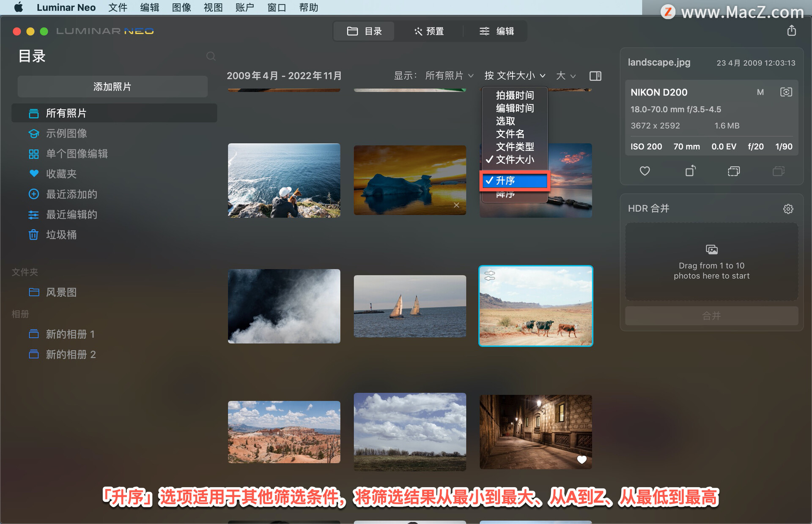Open HDR merge settings gear icon
The width and height of the screenshot is (812, 524).
(x=788, y=209)
